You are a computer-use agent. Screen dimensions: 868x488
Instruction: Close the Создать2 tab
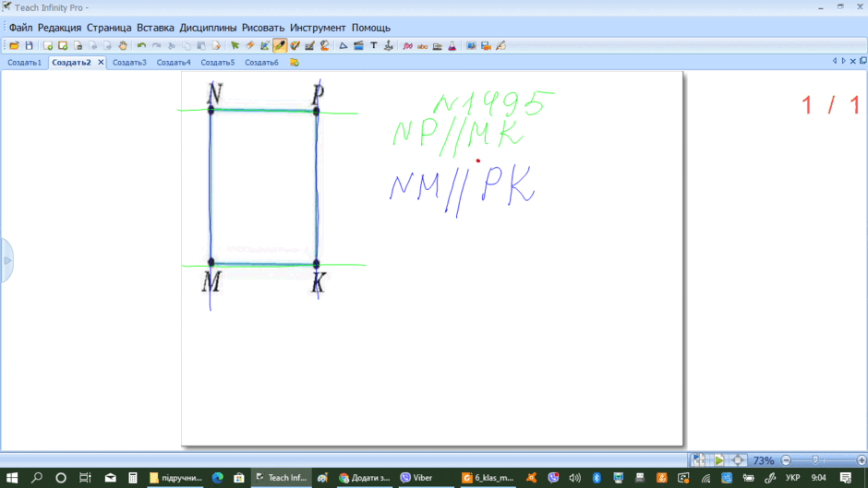[x=101, y=63]
